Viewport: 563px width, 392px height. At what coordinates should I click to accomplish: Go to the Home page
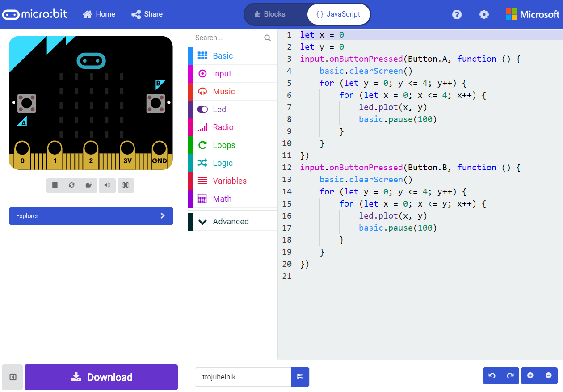[x=99, y=14]
